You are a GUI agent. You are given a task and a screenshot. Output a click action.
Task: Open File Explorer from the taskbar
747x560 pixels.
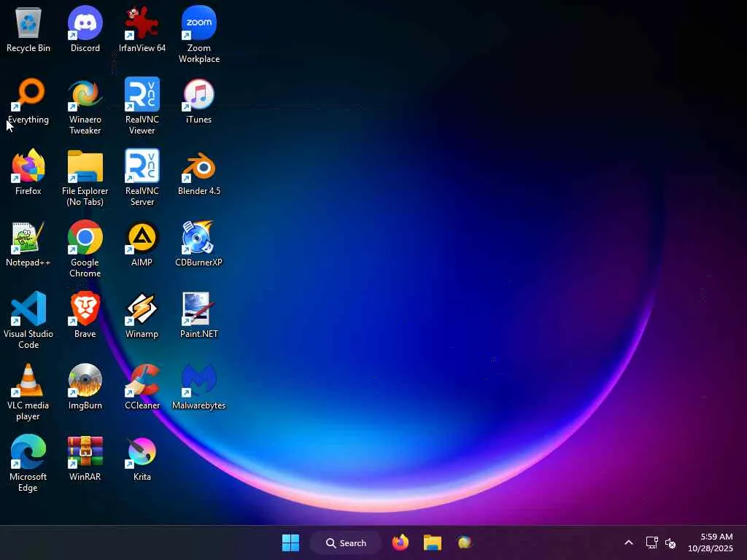pos(432,542)
